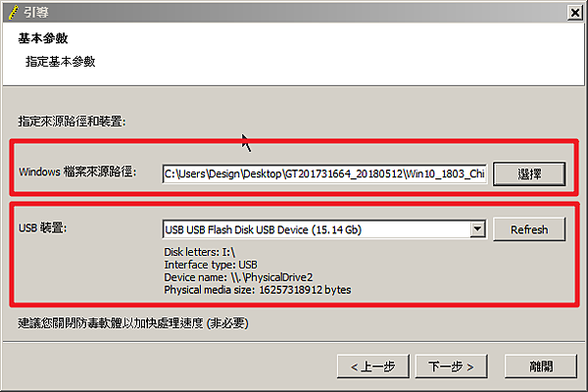Select the USB Flash Disk combo box
Viewport: 588px width, 392px height.
[324, 229]
